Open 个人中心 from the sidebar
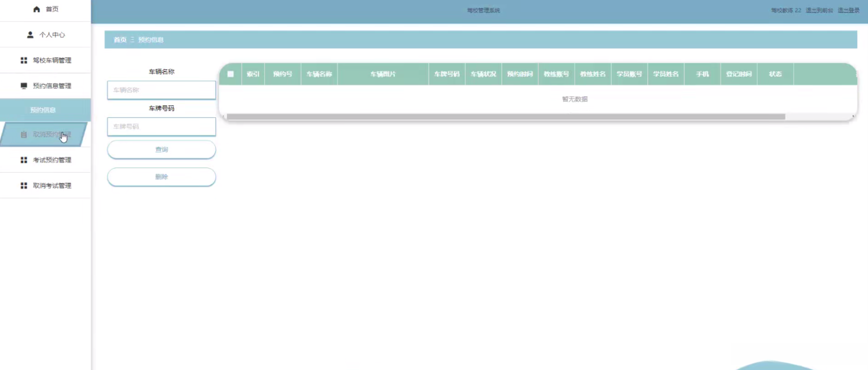This screenshot has height=370, width=868. click(x=52, y=35)
